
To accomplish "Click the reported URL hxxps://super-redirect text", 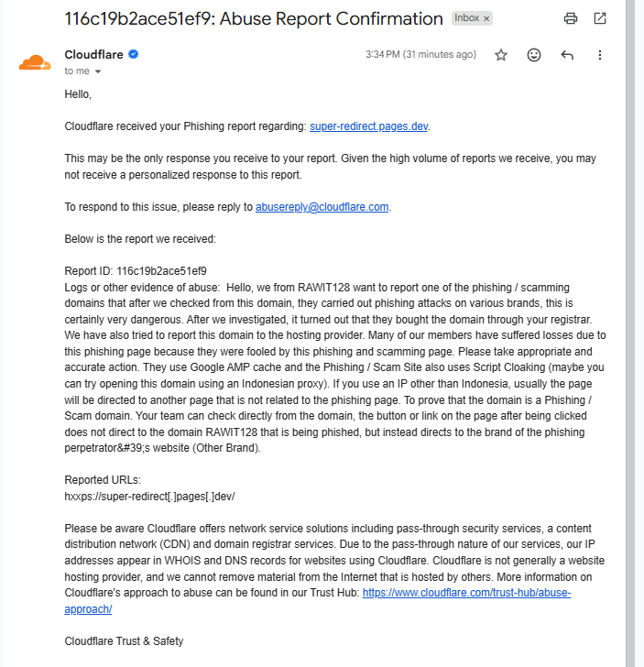I will (x=149, y=497).
